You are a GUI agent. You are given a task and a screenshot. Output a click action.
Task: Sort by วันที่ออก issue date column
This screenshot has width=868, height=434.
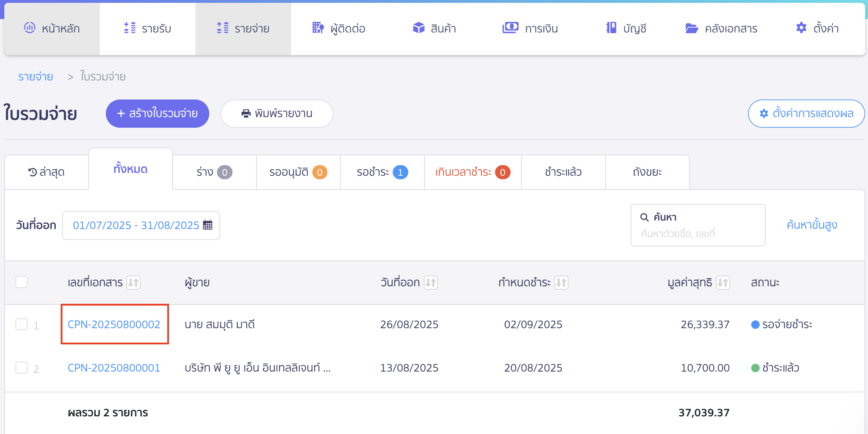(431, 283)
